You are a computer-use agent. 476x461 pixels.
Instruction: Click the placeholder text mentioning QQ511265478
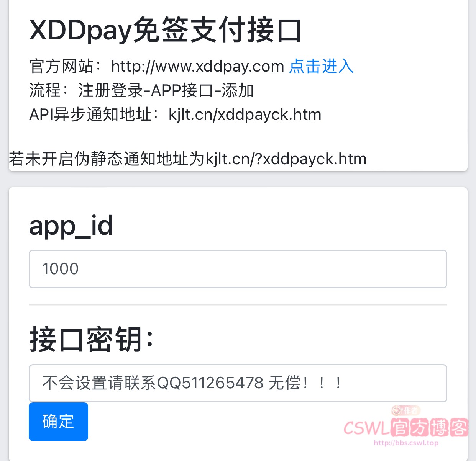pos(192,383)
